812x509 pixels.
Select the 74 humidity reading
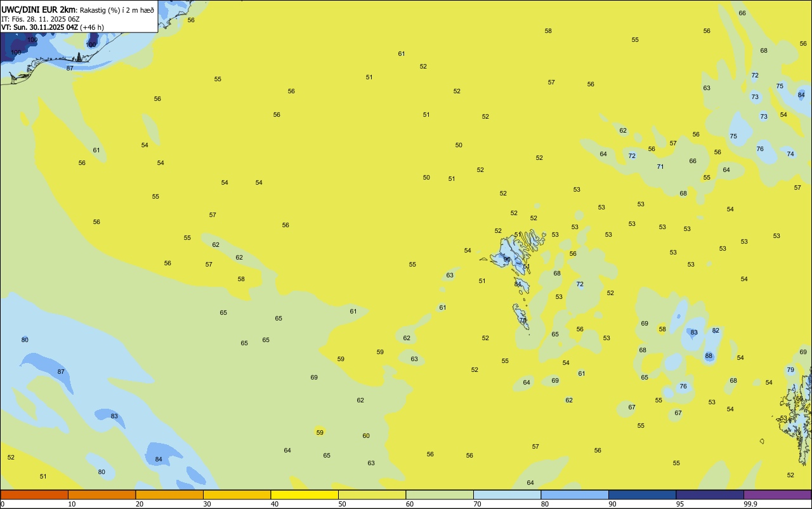[790, 154]
